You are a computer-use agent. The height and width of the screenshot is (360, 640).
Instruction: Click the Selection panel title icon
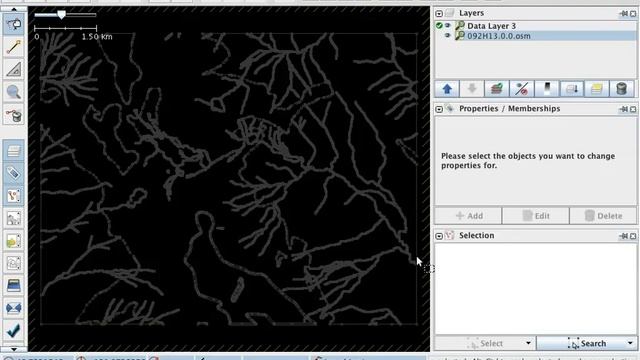450,236
